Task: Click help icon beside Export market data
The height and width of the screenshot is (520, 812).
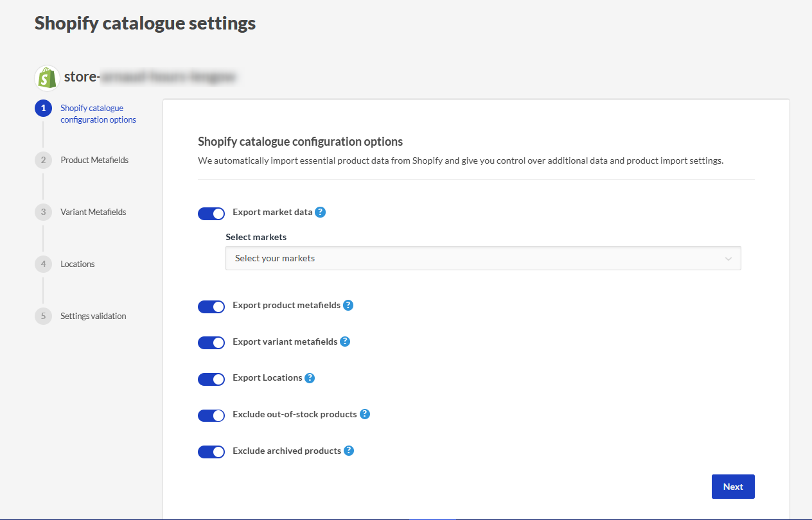Action: [x=321, y=212]
